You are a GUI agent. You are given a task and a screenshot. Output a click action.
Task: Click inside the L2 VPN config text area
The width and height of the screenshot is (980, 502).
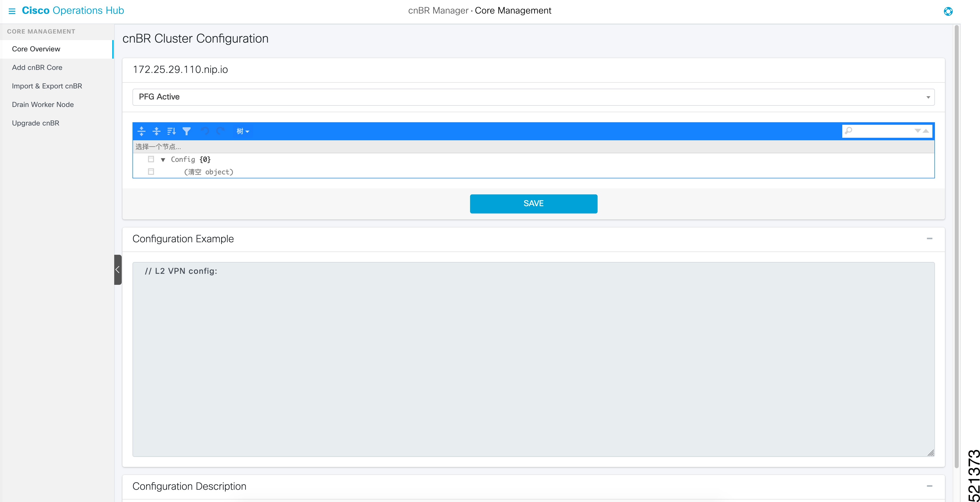(x=533, y=359)
